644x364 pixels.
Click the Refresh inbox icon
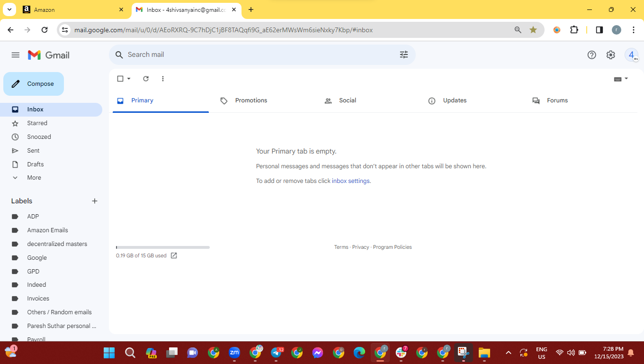coord(146,79)
